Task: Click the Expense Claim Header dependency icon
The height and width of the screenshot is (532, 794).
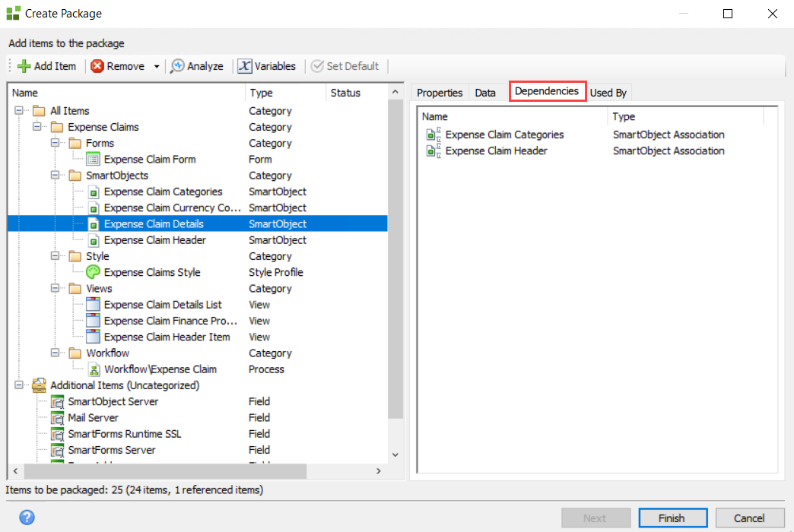Action: coord(434,151)
